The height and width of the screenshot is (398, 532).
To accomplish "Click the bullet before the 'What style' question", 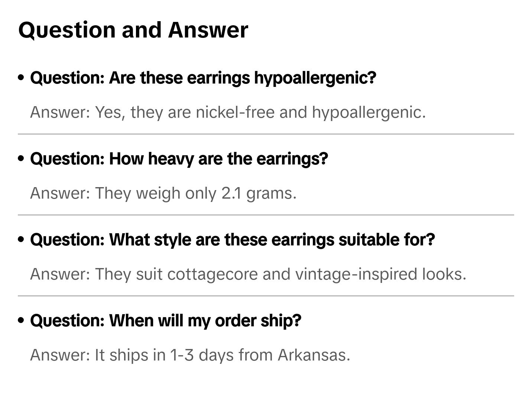I will point(21,239).
